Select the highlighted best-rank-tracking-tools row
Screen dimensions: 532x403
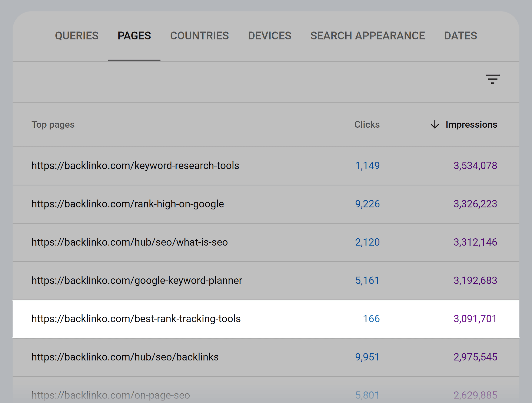pyautogui.click(x=136, y=319)
